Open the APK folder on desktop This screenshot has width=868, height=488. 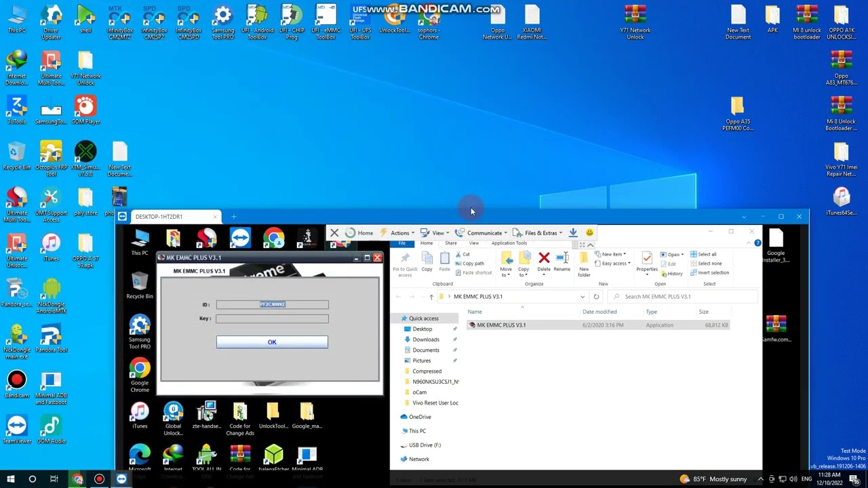click(x=772, y=19)
